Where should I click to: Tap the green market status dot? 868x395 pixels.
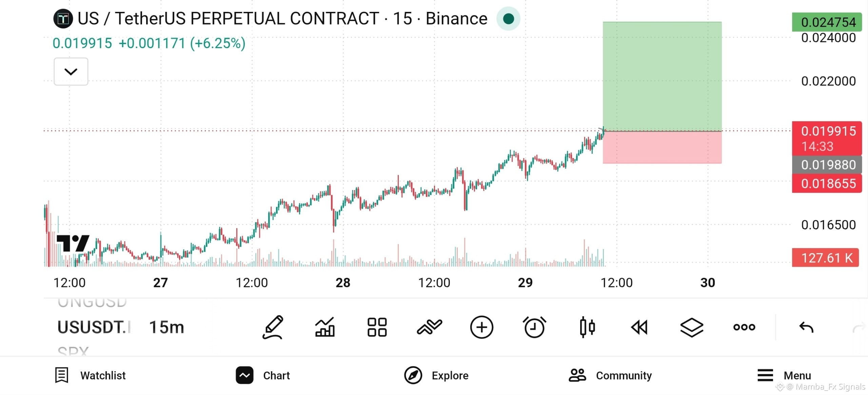(x=508, y=19)
